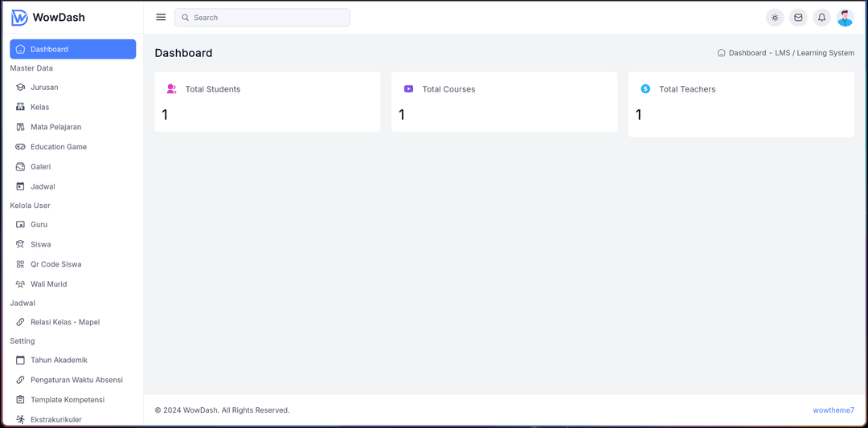Open Pengaturan Waktu Absensi menu item
Image resolution: width=868 pixels, height=428 pixels.
[73, 380]
